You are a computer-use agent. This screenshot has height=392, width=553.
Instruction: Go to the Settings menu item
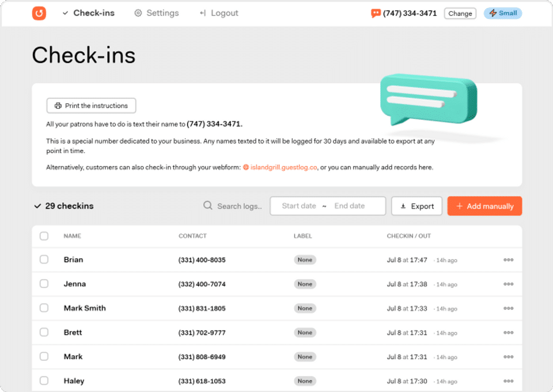tap(157, 13)
